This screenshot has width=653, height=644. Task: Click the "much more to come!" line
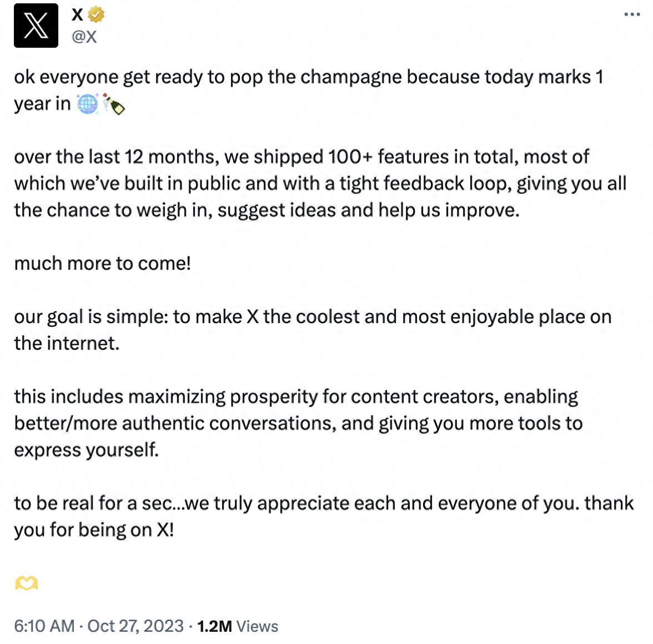[103, 263]
